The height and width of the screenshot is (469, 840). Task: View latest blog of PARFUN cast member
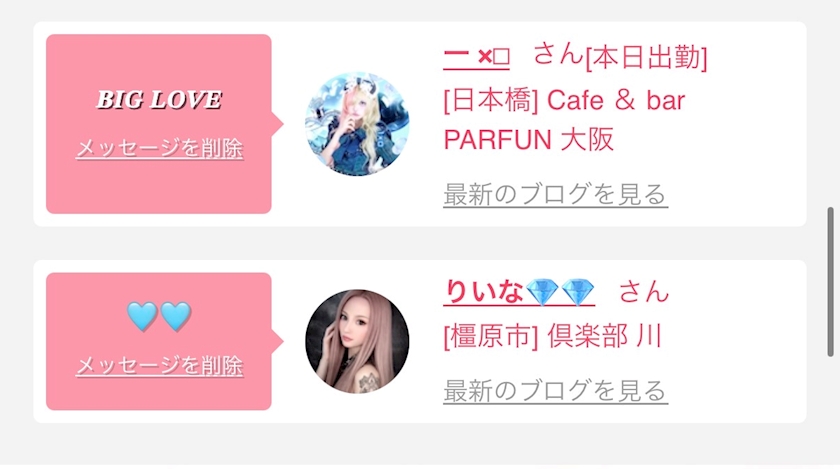pos(556,195)
